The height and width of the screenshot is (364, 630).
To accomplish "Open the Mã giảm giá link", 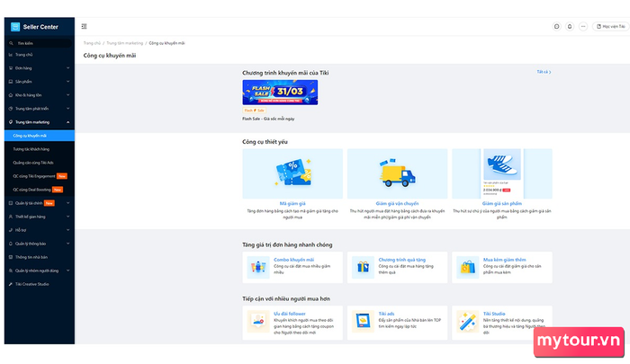I will 292,203.
